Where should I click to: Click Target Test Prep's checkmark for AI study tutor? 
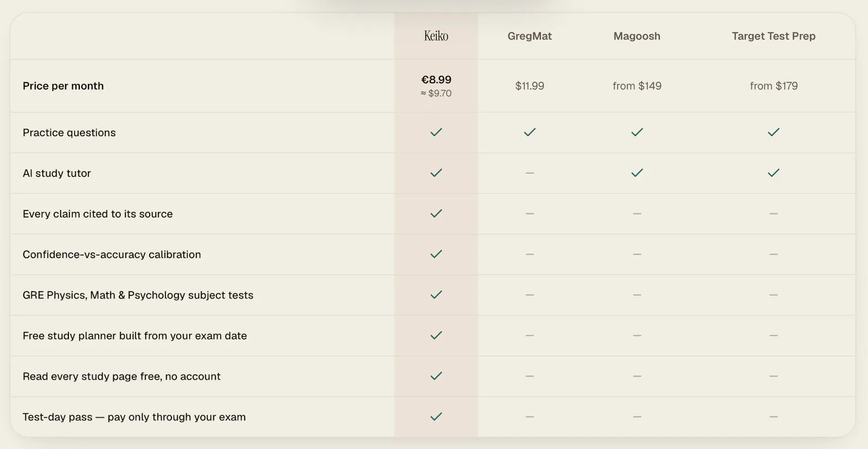tap(774, 173)
